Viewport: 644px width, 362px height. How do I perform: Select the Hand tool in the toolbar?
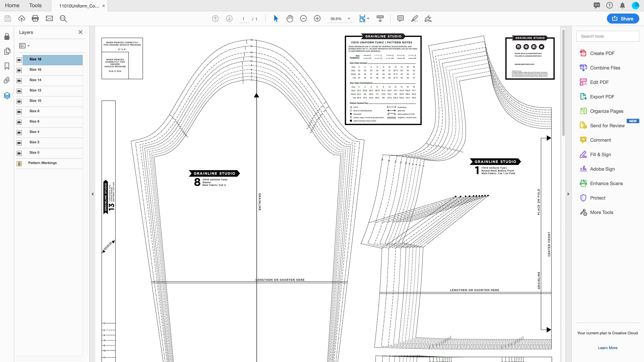[x=289, y=19]
